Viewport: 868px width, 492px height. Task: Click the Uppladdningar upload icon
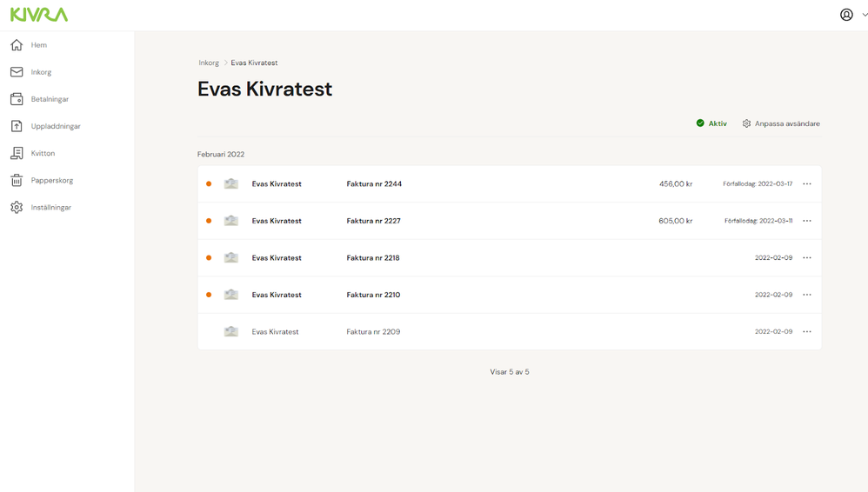[17, 126]
